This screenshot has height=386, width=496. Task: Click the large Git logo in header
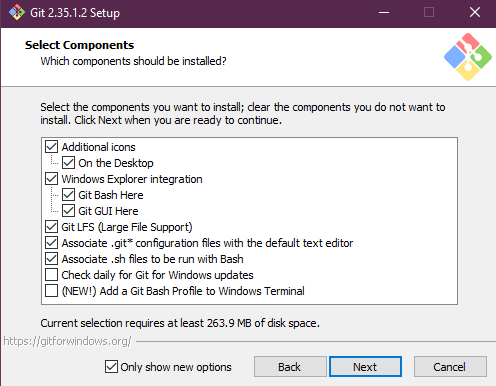point(468,57)
